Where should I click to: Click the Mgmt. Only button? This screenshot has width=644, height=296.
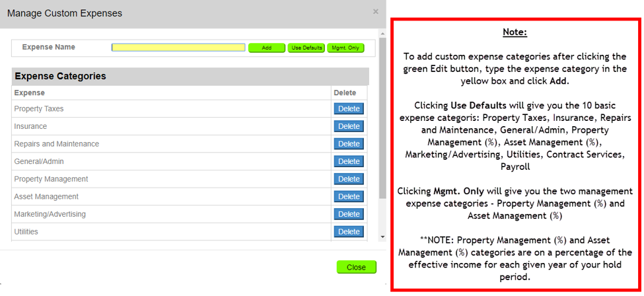coord(345,48)
